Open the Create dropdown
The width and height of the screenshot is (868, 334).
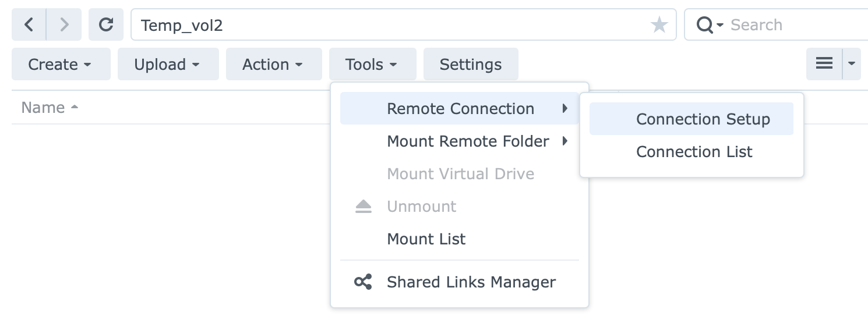click(61, 64)
